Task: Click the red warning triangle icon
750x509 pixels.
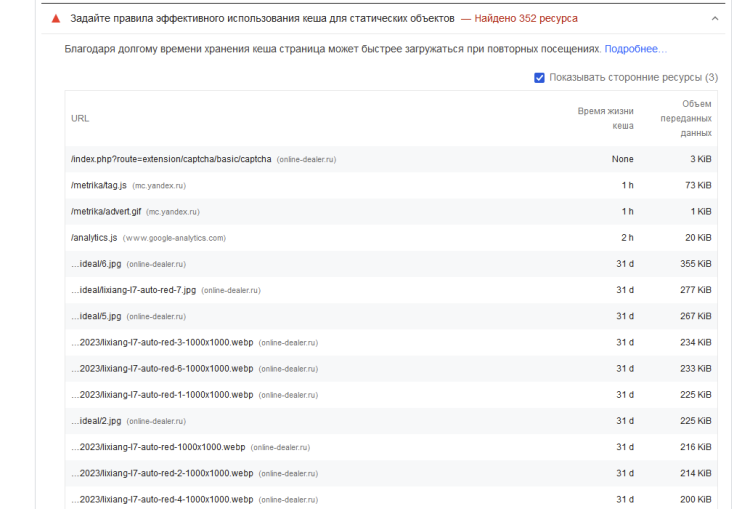Action: (56, 19)
